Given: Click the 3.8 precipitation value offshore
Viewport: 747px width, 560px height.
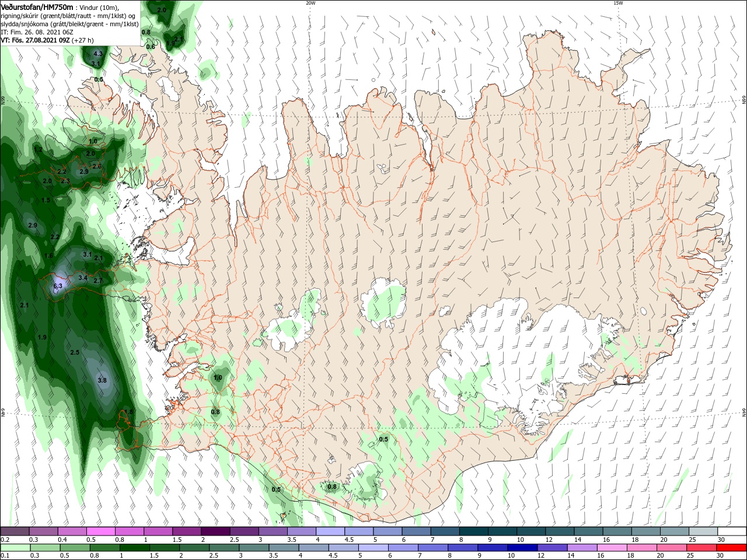Looking at the screenshot, I should pos(102,380).
